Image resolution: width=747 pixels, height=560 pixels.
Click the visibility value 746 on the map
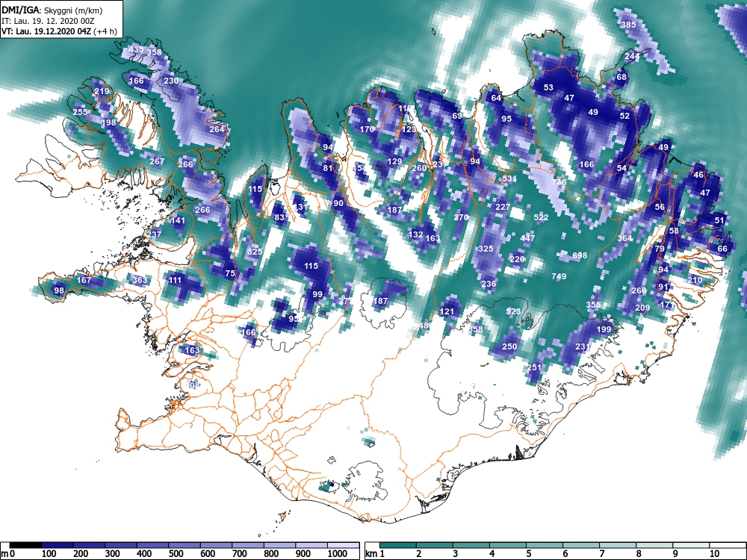tap(559, 182)
